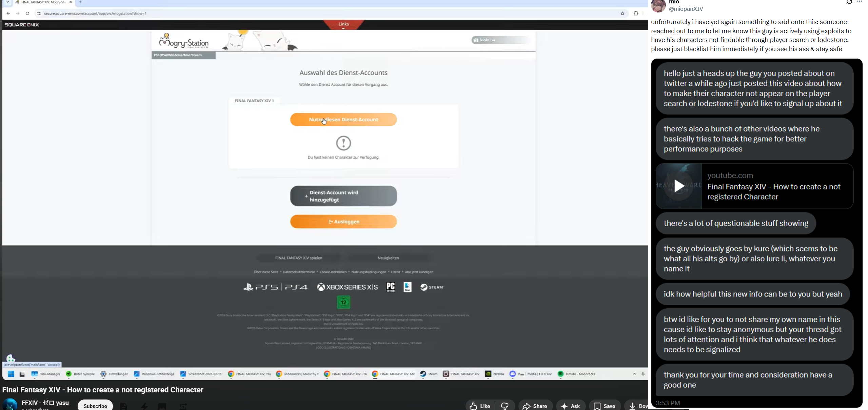Image resolution: width=868 pixels, height=410 pixels.
Task: Select the PS5|PS4/Windows/Mac/Steam tab
Action: pos(183,55)
